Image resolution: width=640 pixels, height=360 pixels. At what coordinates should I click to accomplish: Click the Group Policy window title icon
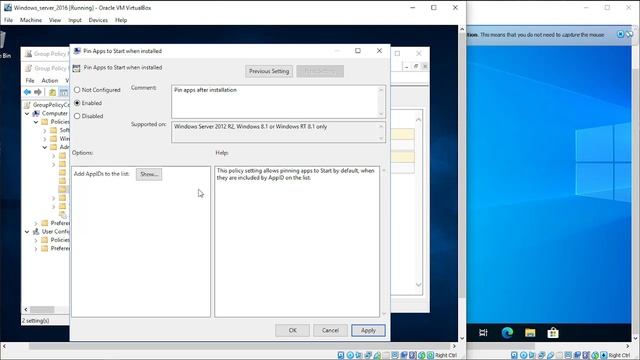(28, 53)
